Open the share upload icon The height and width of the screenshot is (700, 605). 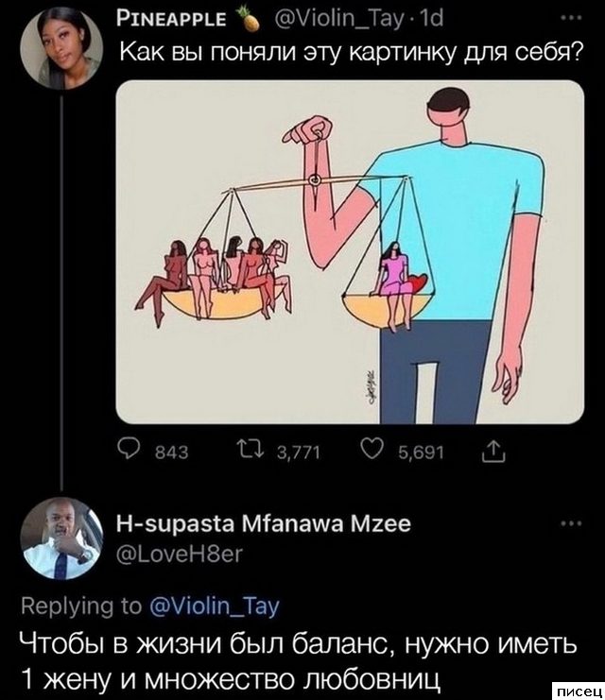coord(493,451)
